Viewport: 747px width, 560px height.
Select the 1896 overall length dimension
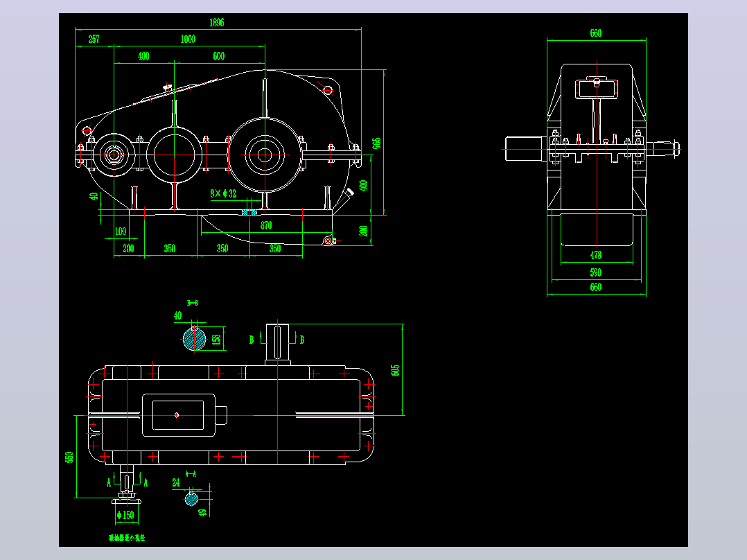tap(216, 22)
